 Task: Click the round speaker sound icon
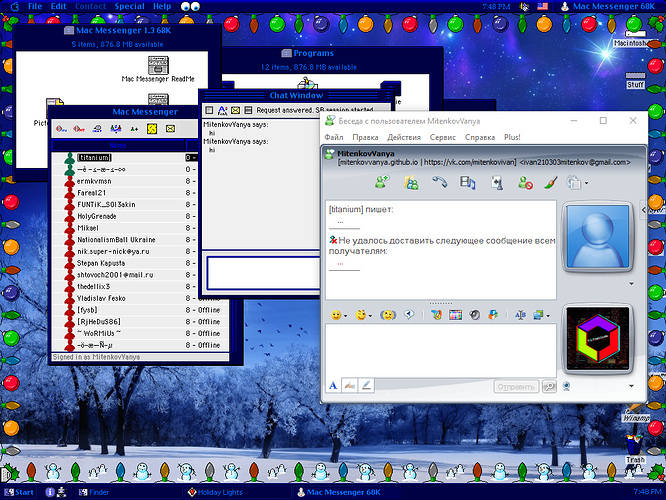click(x=474, y=315)
